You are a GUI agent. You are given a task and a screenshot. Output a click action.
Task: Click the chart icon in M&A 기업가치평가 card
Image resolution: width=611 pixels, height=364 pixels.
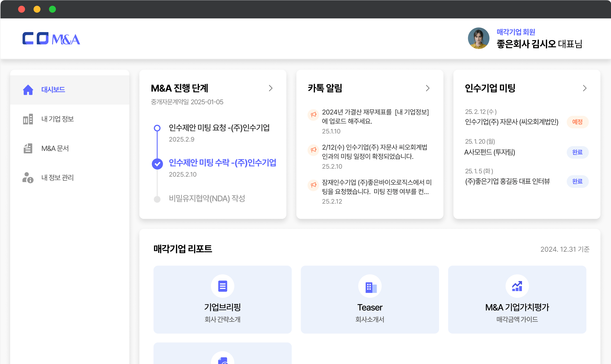517,286
